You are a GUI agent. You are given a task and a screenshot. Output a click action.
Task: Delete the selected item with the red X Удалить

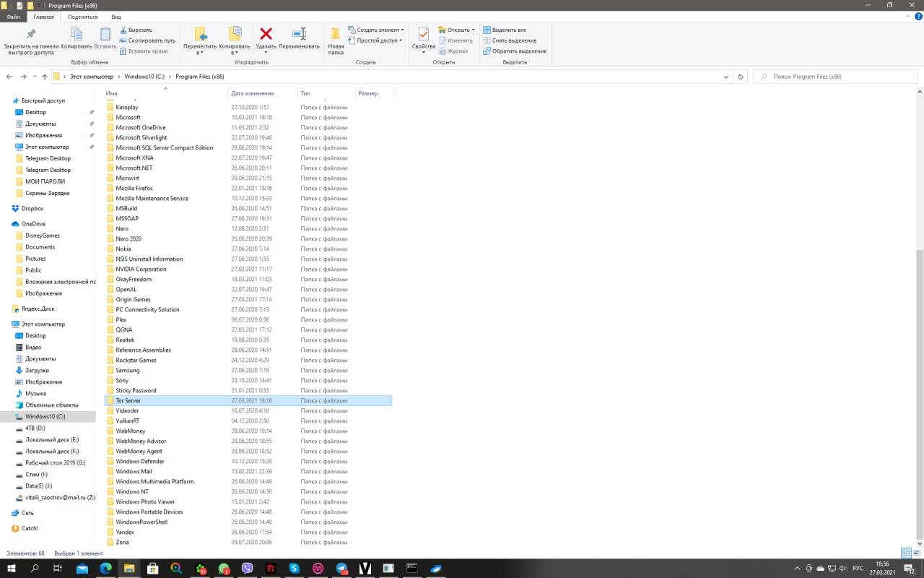pyautogui.click(x=266, y=34)
